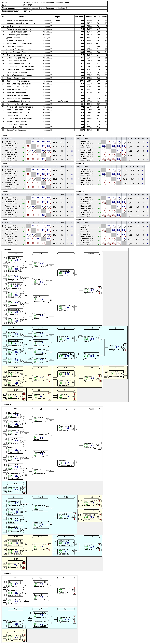Image resolution: width=151 pixels, height=644 pixels.
Task: Click final match Павлюк О. Р. vs Дронова У. О.
Action: coord(91,290)
